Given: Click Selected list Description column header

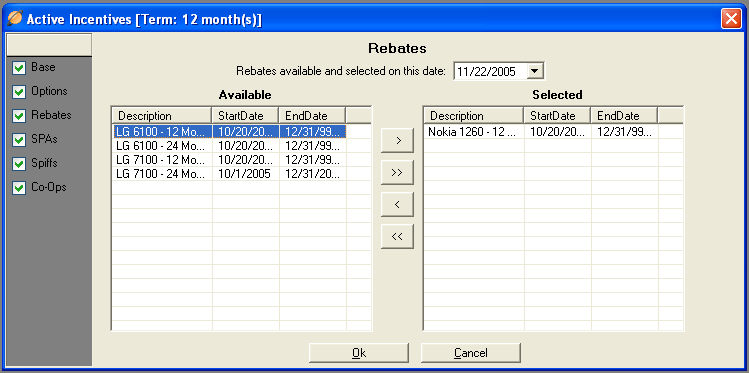Looking at the screenshot, I should point(474,116).
